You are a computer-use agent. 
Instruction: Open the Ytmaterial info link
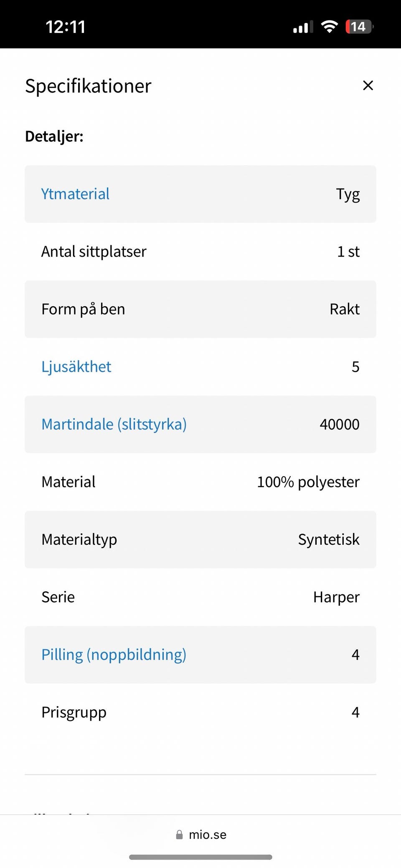75,194
